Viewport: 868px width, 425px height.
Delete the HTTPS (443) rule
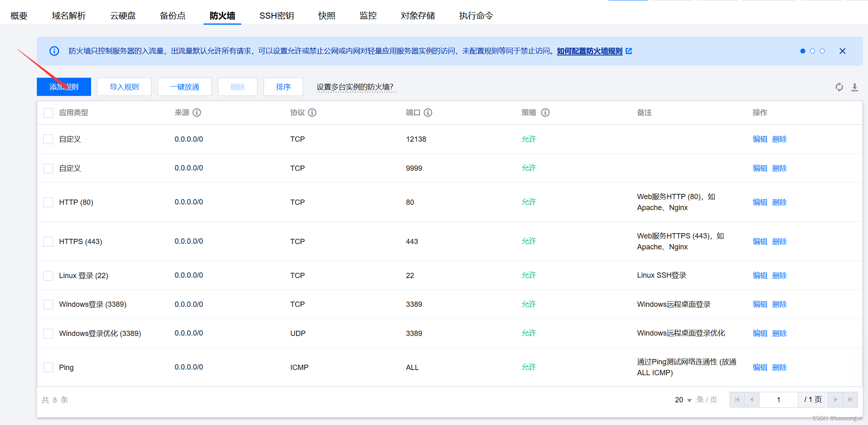click(779, 242)
